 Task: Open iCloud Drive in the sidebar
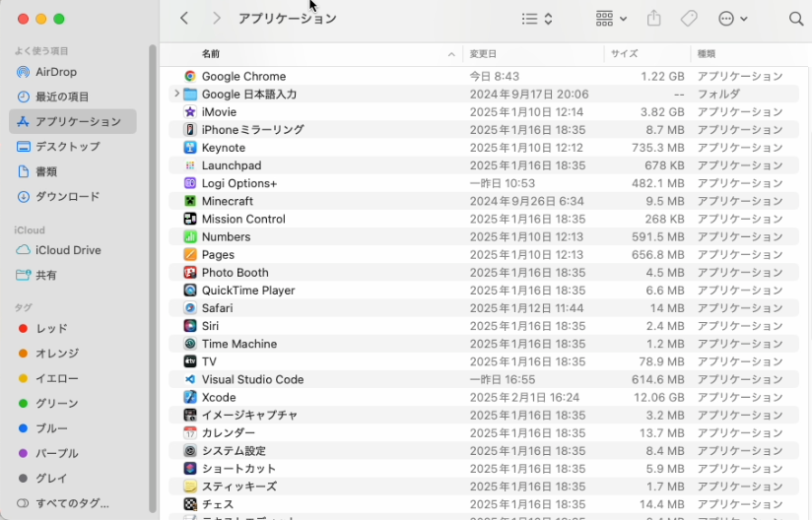pos(73,250)
